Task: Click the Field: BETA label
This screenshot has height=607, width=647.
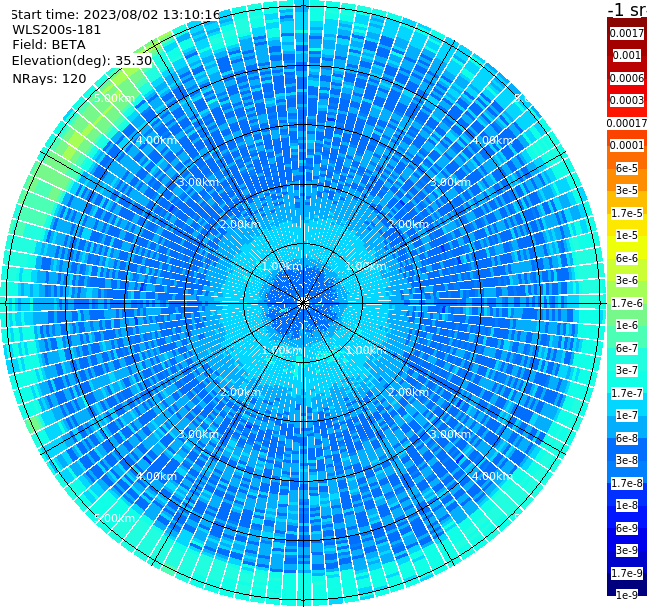Action: point(49,45)
